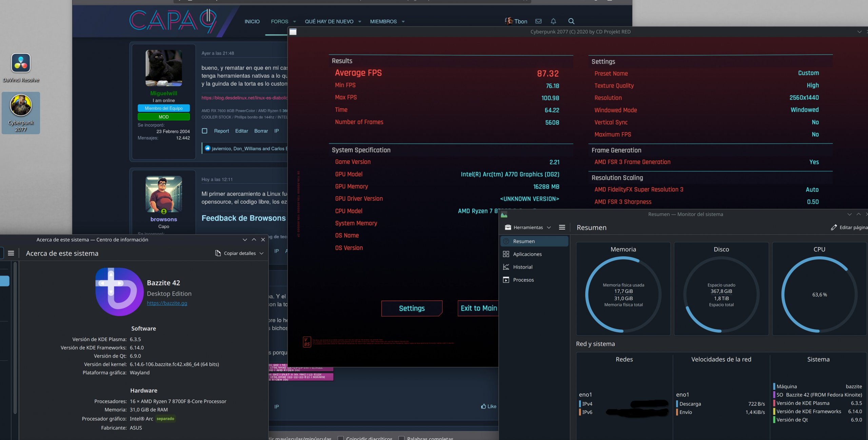Go to the MIEMBROS forum menu
This screenshot has height=440, width=868.
tap(383, 22)
